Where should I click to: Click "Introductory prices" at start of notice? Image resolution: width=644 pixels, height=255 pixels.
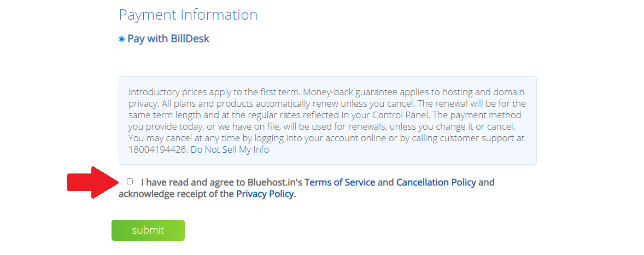point(165,92)
